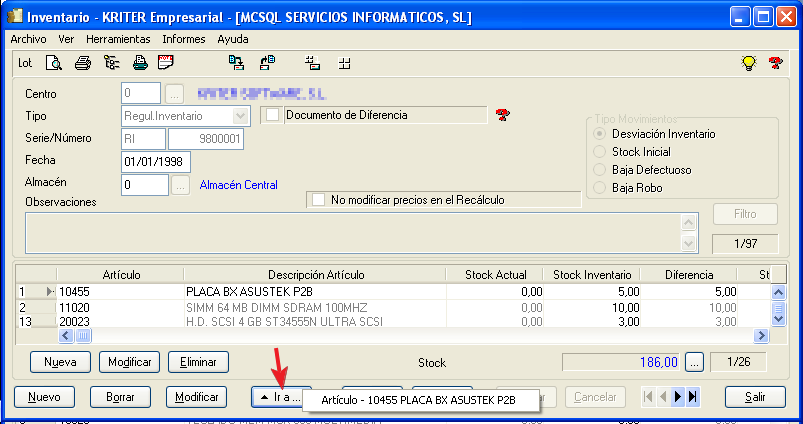Click grid horizontal scrollbar right arrow
Image resolution: width=803 pixels, height=424 pixels.
point(761,336)
